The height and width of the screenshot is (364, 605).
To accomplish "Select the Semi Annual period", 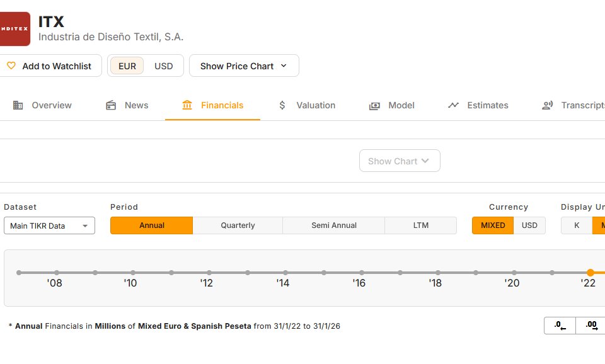I will click(x=334, y=225).
